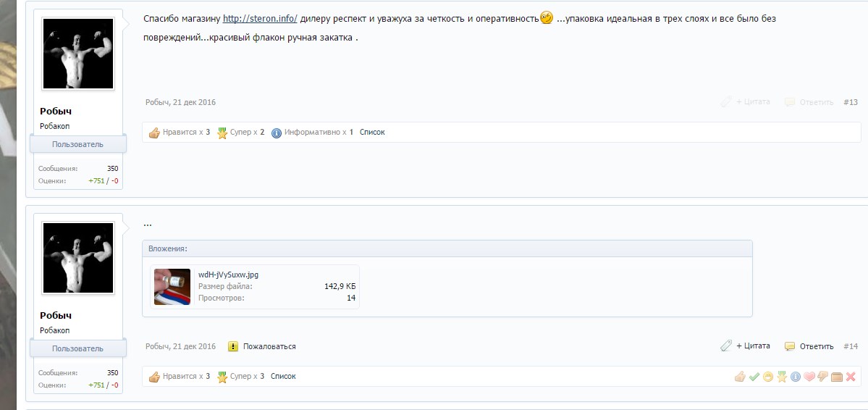Screen dimensions: 868x410
Task: Reply to post #14 with Ответить
Action: pos(816,346)
